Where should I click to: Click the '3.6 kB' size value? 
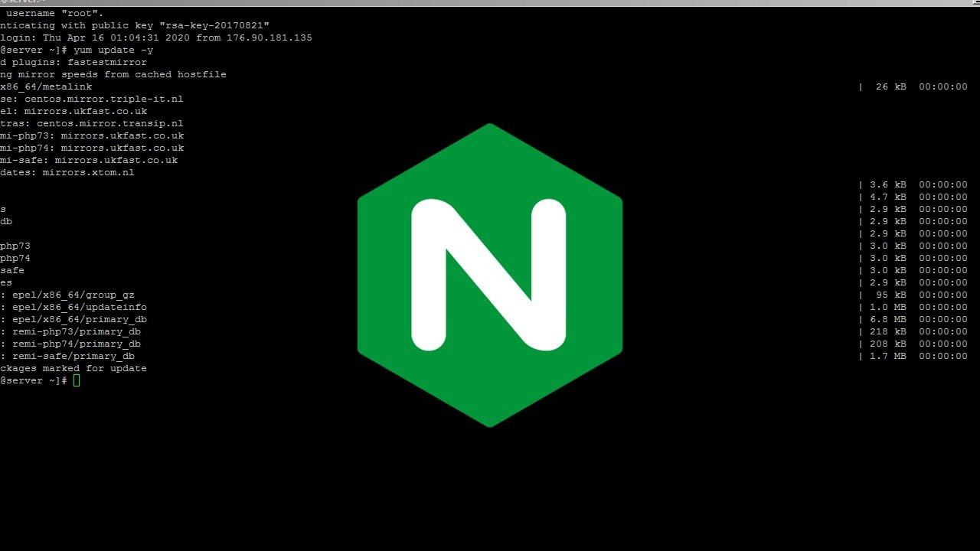(x=888, y=184)
